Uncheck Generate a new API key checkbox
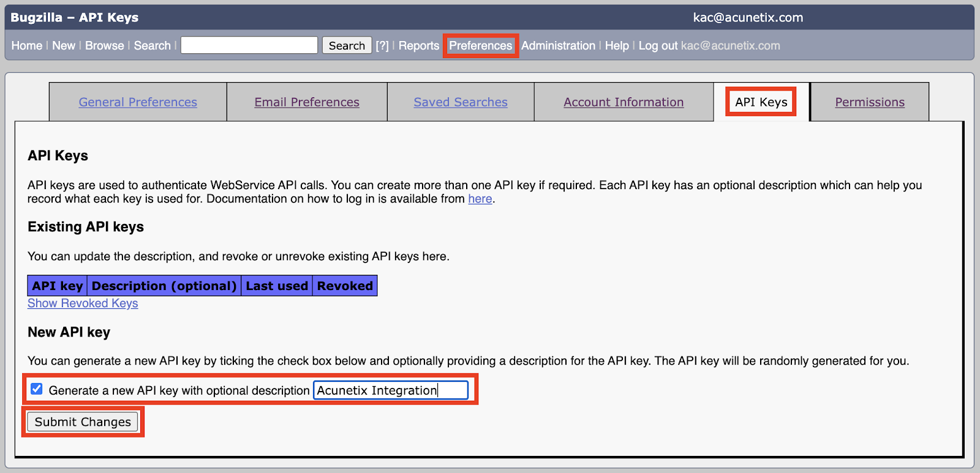The height and width of the screenshot is (473, 980). pyautogui.click(x=37, y=389)
